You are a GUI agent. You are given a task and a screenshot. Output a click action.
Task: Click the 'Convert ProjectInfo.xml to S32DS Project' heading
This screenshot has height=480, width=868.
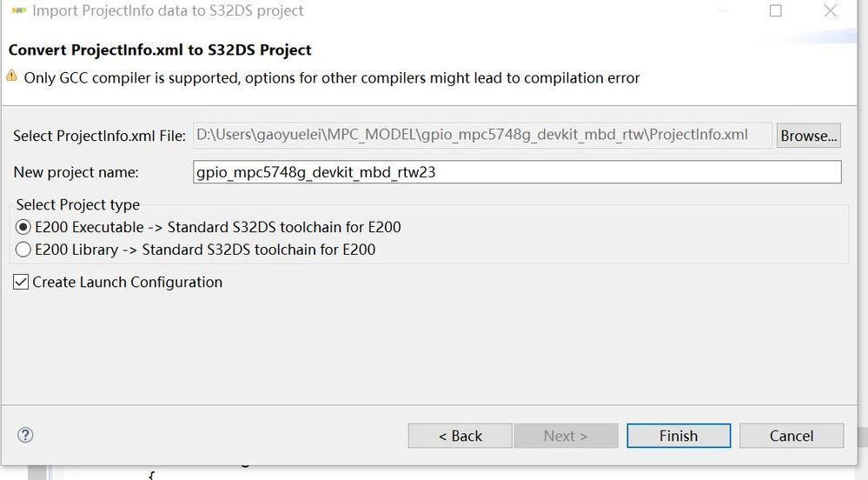tap(160, 50)
